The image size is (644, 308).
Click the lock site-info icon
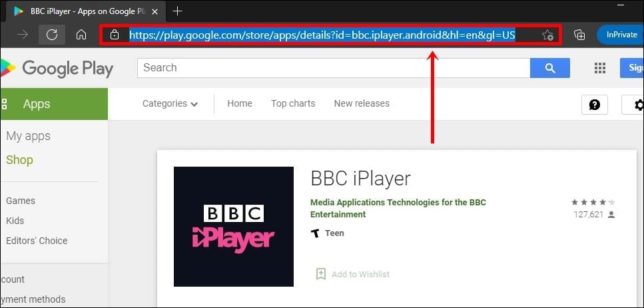(115, 35)
